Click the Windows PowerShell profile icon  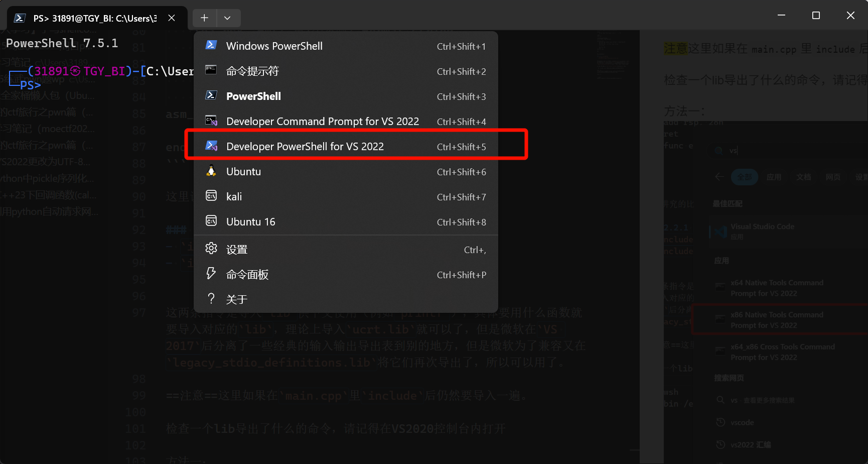pos(211,45)
